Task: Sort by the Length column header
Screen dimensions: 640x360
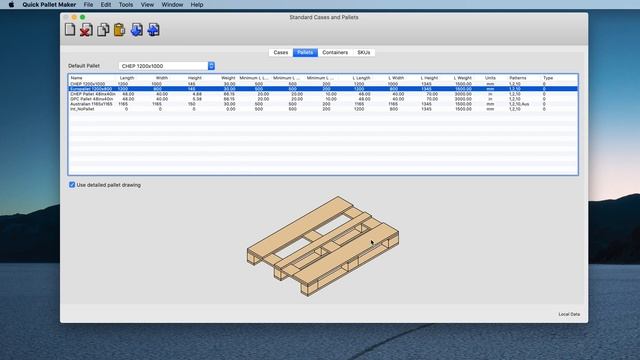Action: (x=127, y=78)
